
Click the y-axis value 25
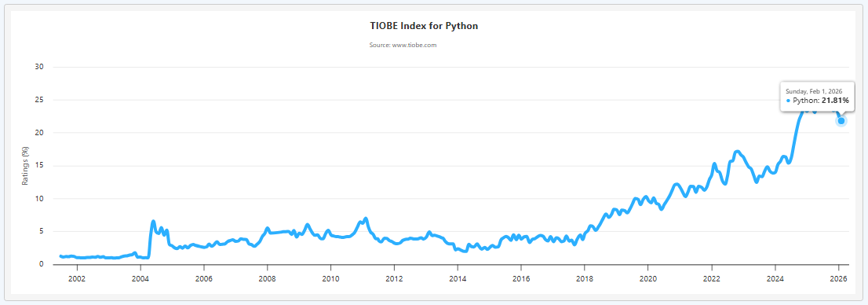coord(40,100)
